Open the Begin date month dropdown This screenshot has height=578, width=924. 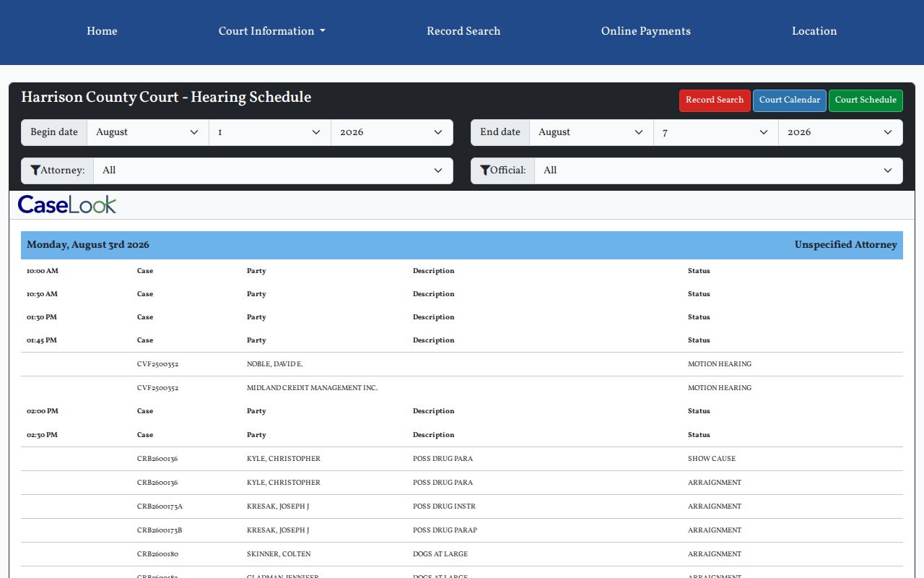tap(148, 132)
